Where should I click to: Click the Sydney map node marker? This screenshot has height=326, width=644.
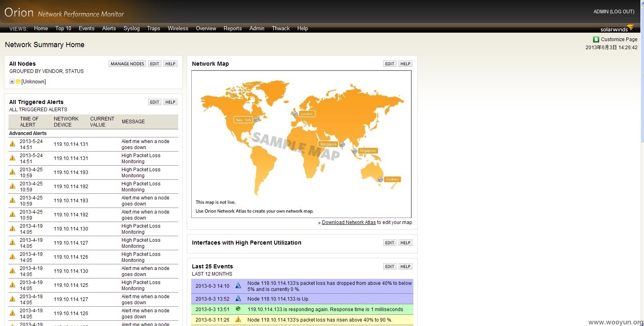(380, 179)
